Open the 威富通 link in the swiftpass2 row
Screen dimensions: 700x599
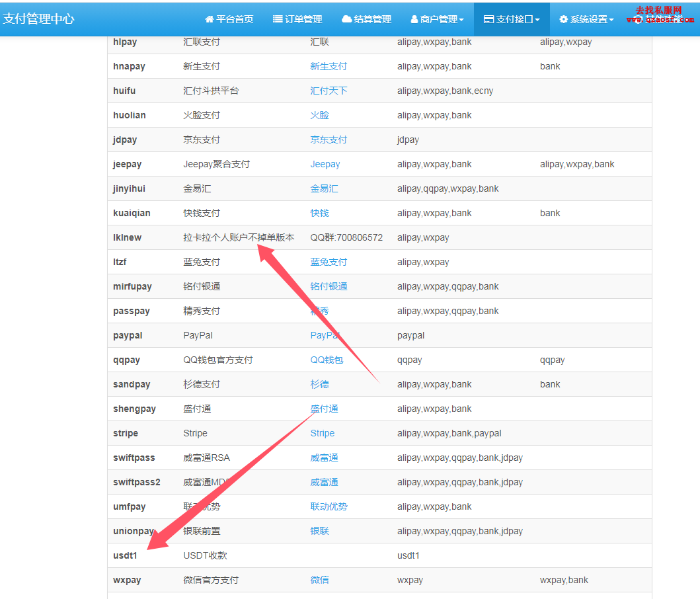tap(324, 483)
